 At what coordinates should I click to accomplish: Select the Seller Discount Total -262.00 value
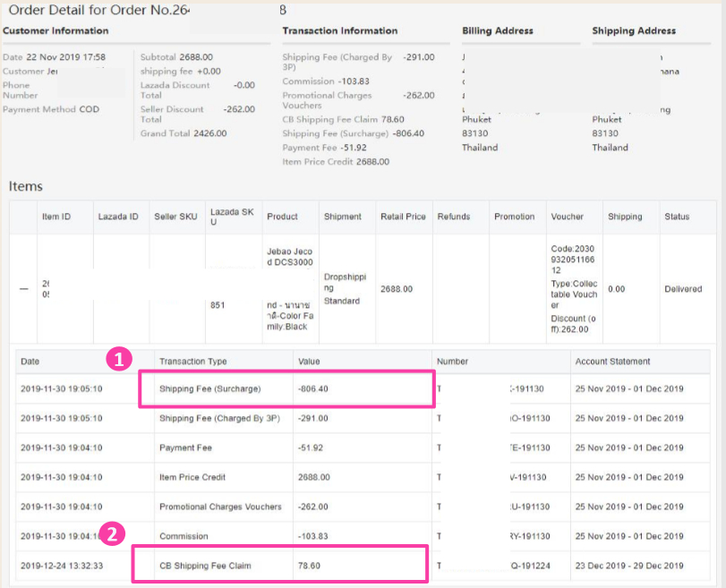(239, 109)
